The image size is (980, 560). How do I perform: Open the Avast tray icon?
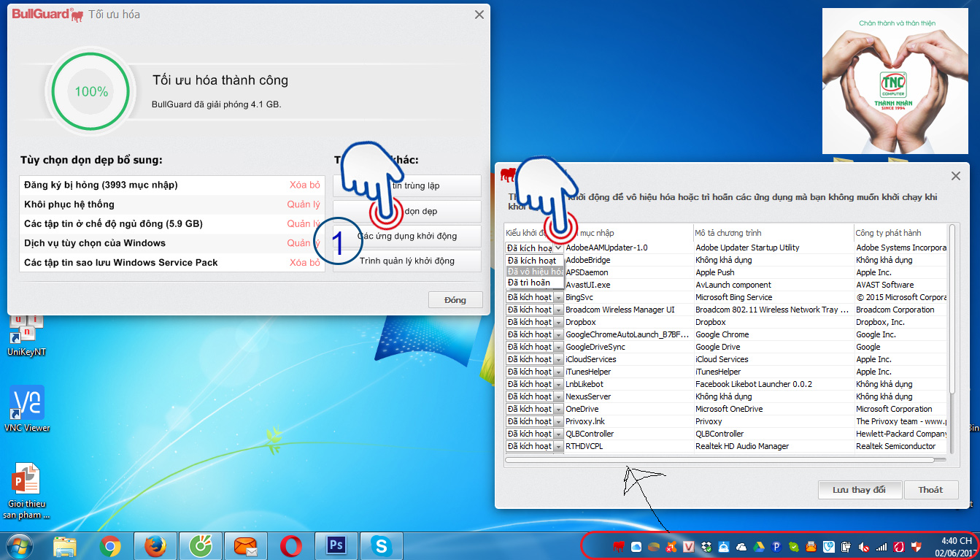671,547
